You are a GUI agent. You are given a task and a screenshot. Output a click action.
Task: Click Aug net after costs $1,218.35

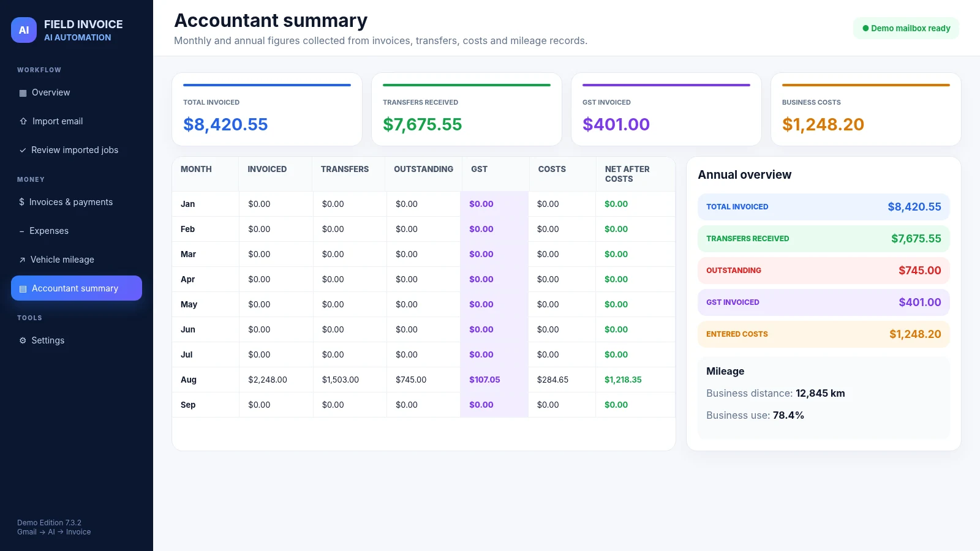click(623, 380)
